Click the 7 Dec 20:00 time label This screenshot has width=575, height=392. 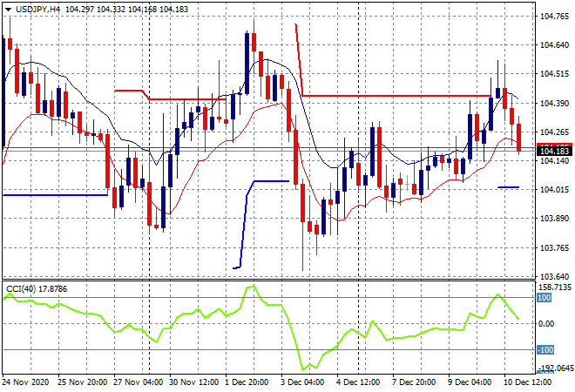414,382
